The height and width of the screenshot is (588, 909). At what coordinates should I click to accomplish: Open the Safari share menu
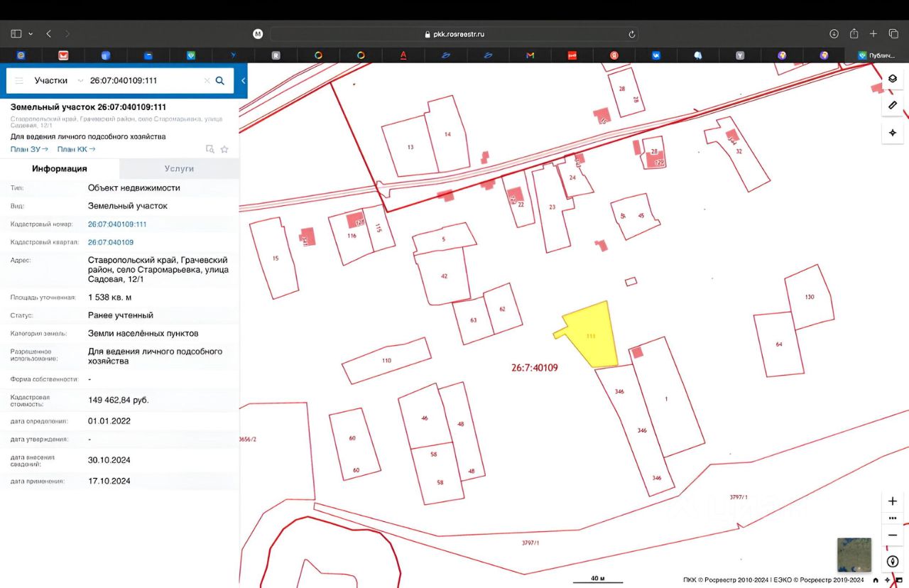tap(854, 33)
